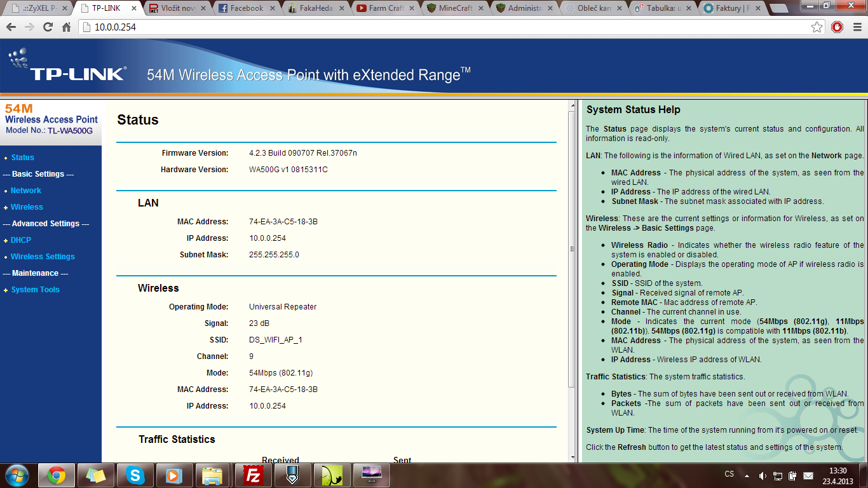This screenshot has width=868, height=488.
Task: Open the Windows Start menu
Action: (17, 475)
